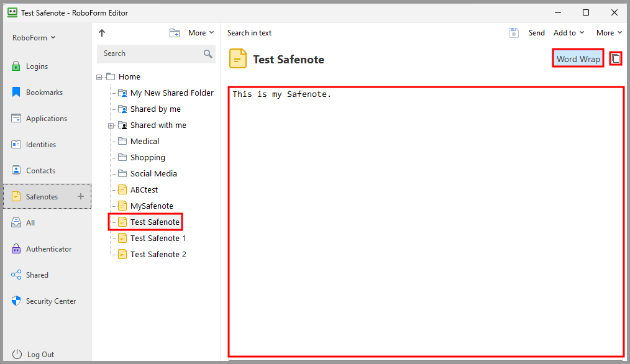Open the Applications section
630x364 pixels.
click(47, 119)
